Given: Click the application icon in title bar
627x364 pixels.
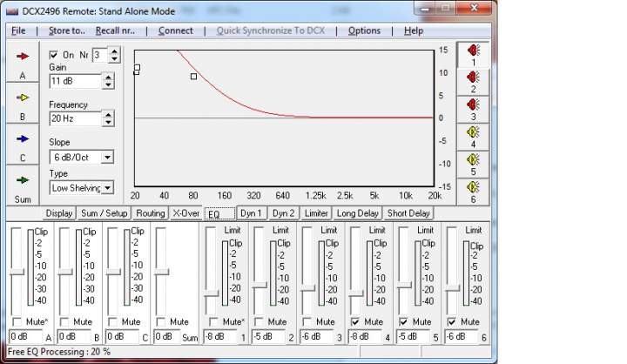Looking at the screenshot, I should pyautogui.click(x=12, y=11).
